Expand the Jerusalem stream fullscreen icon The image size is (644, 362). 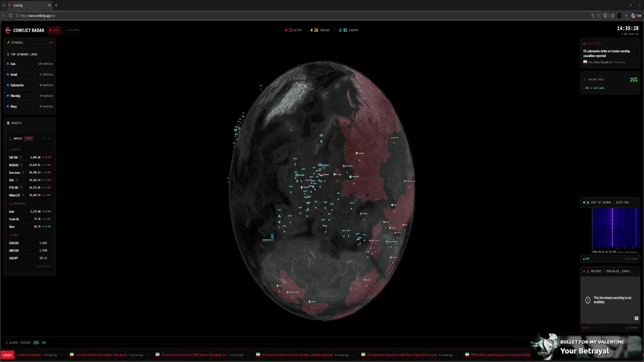(636, 318)
